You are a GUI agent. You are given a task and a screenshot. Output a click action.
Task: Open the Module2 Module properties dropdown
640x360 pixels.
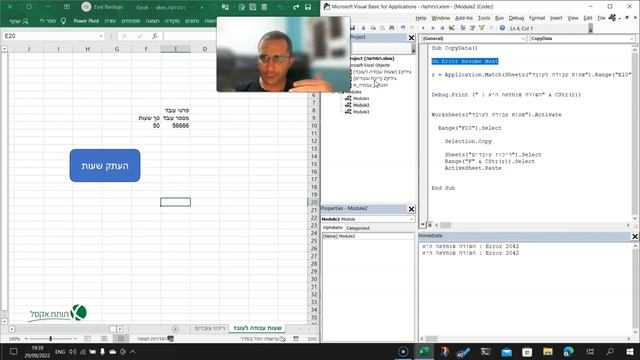point(411,219)
